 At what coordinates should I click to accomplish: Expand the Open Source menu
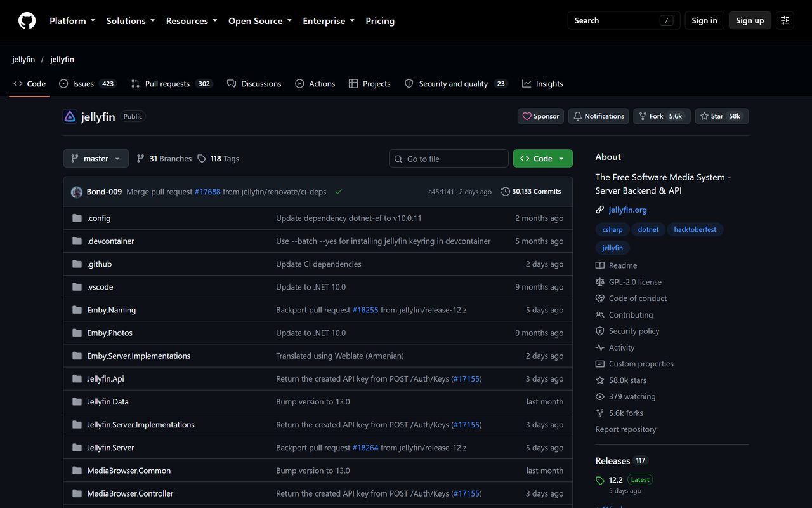[260, 20]
